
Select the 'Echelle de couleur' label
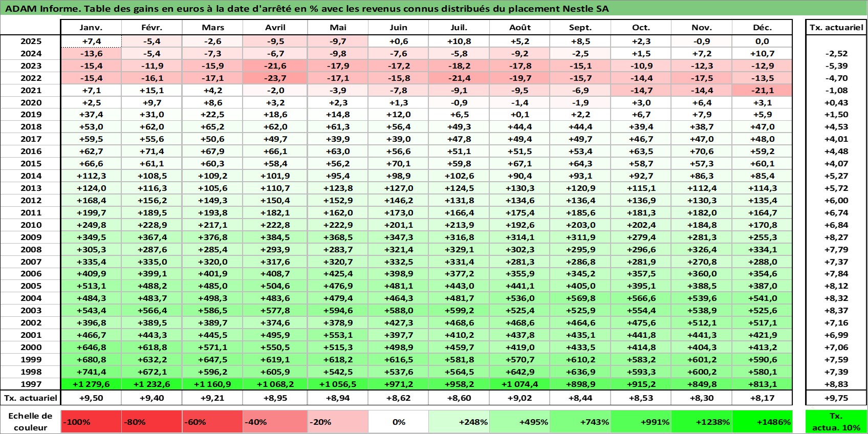tap(31, 422)
